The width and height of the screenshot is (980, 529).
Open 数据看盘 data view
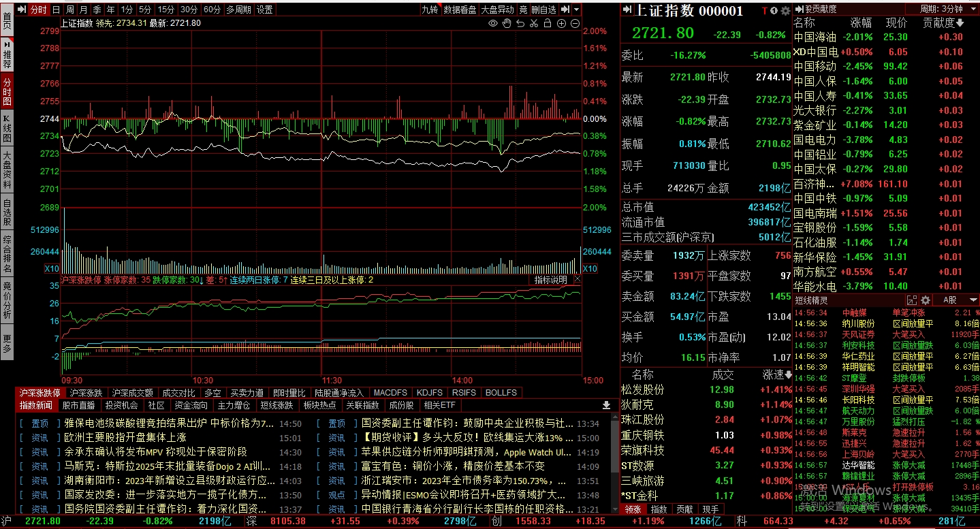tap(460, 10)
